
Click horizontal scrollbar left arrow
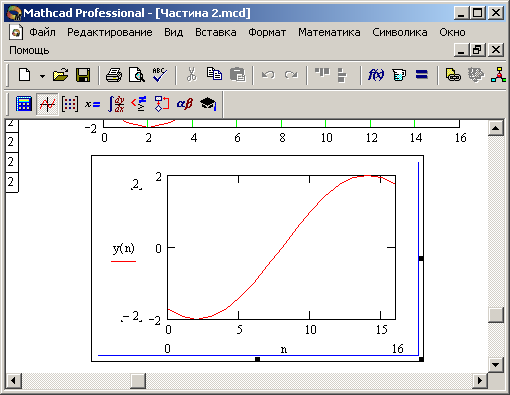(x=14, y=381)
